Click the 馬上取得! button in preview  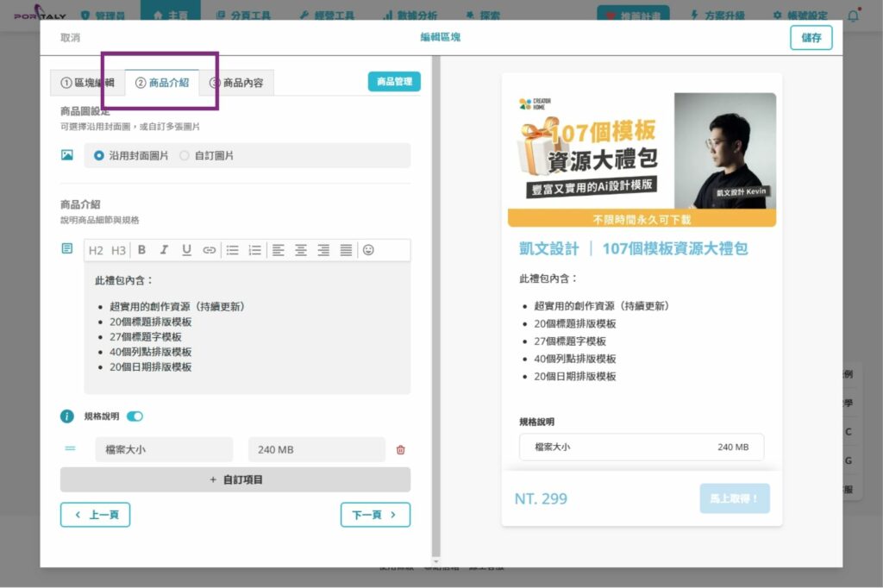[735, 498]
